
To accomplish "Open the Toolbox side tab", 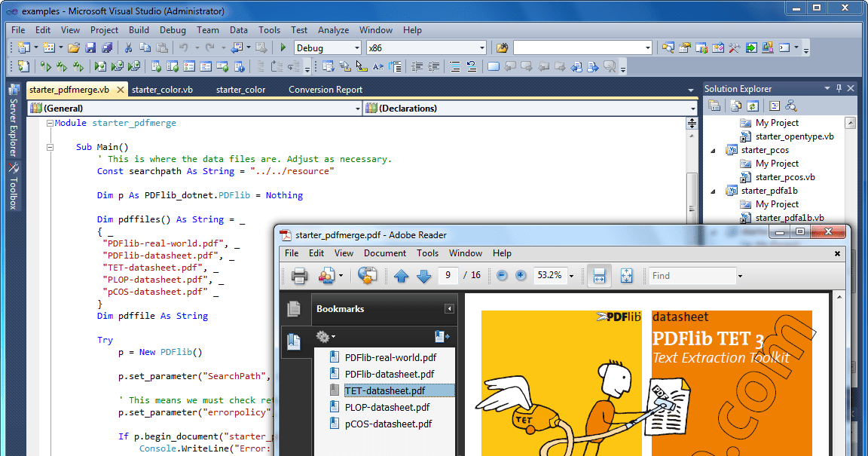I will point(14,186).
